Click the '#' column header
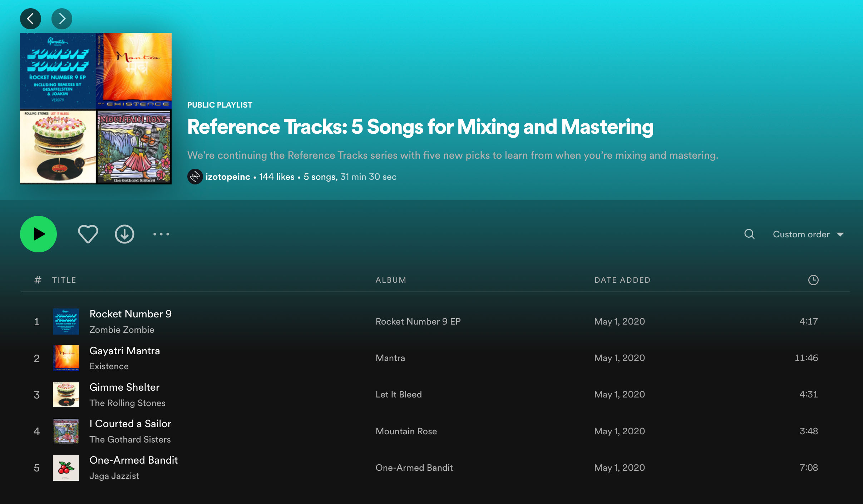This screenshot has width=863, height=504. [x=38, y=280]
